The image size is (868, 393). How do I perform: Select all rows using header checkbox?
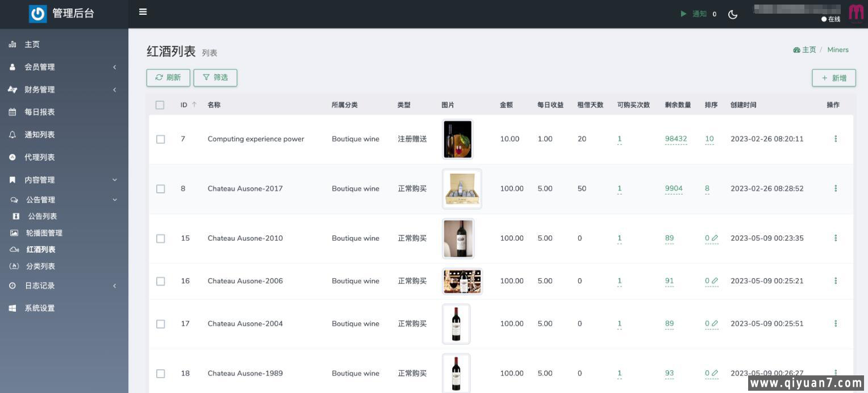(160, 105)
